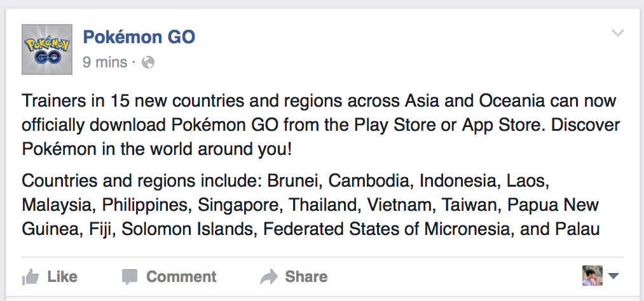This screenshot has height=301, width=644.
Task: Click the globe public privacy icon
Action: coord(148,62)
